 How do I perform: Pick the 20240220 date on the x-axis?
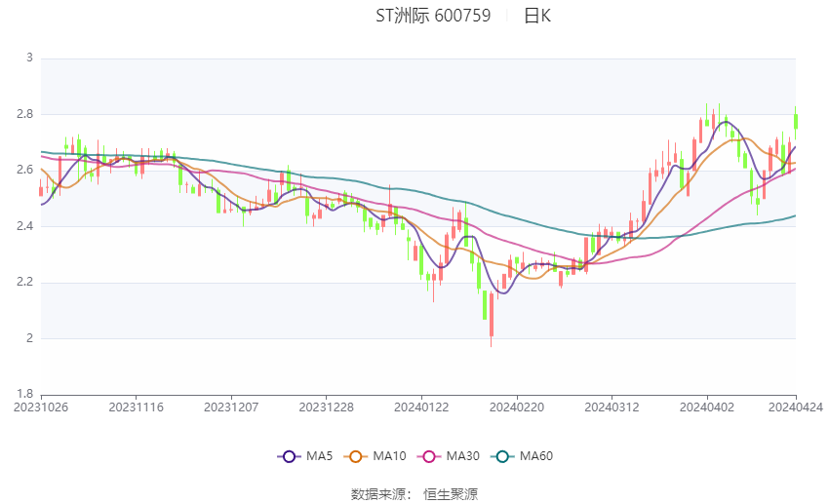(517, 407)
